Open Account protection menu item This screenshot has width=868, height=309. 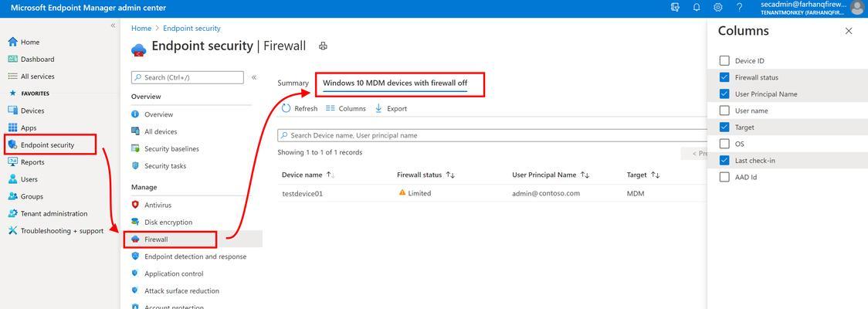tap(174, 306)
